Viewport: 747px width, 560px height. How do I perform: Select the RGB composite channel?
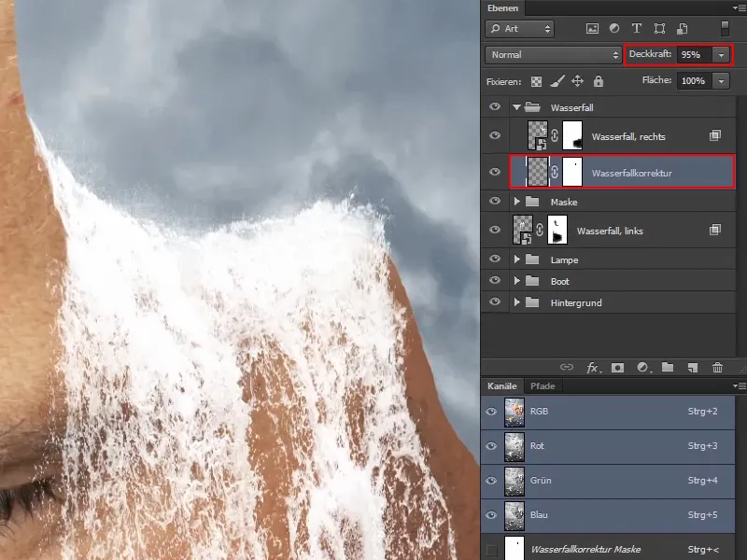[608, 412]
